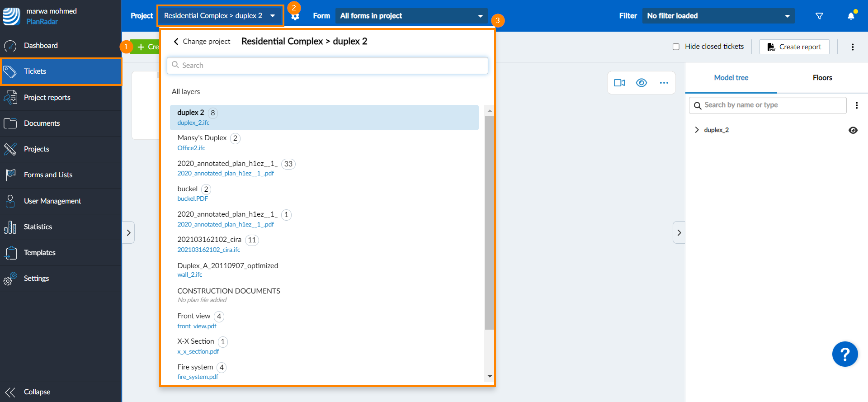868x402 pixels.
Task: Click the layer list scrollbar down arrow
Action: 489,376
